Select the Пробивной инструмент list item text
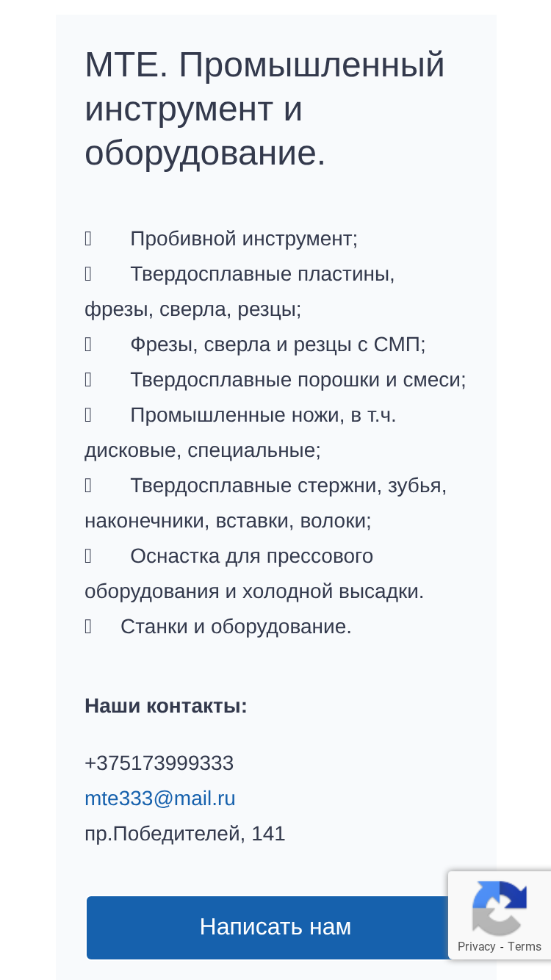The image size is (551, 980). click(244, 239)
